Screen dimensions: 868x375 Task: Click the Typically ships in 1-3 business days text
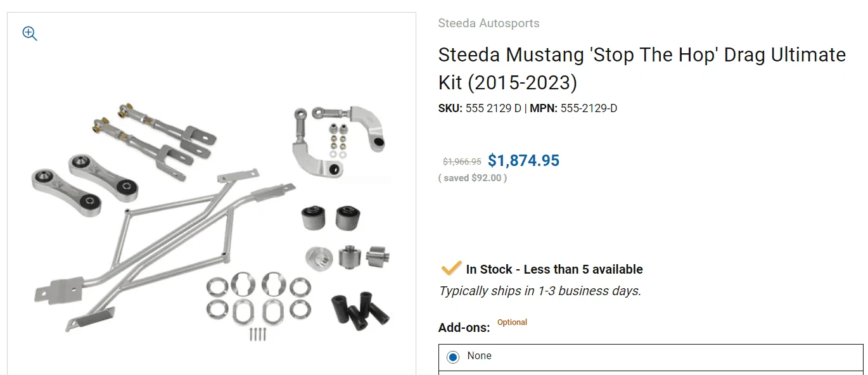coord(540,291)
